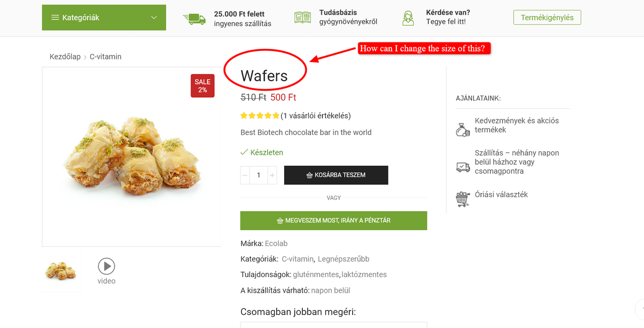This screenshot has width=644, height=328.
Task: Decrease quantity with the minus stepper
Action: click(245, 175)
